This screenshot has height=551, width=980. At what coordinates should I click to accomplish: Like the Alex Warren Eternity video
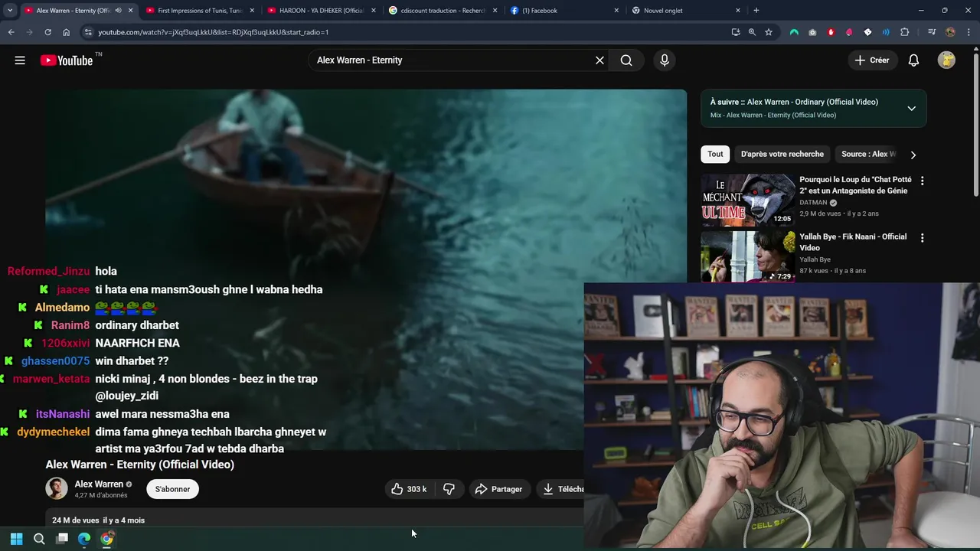tap(408, 489)
